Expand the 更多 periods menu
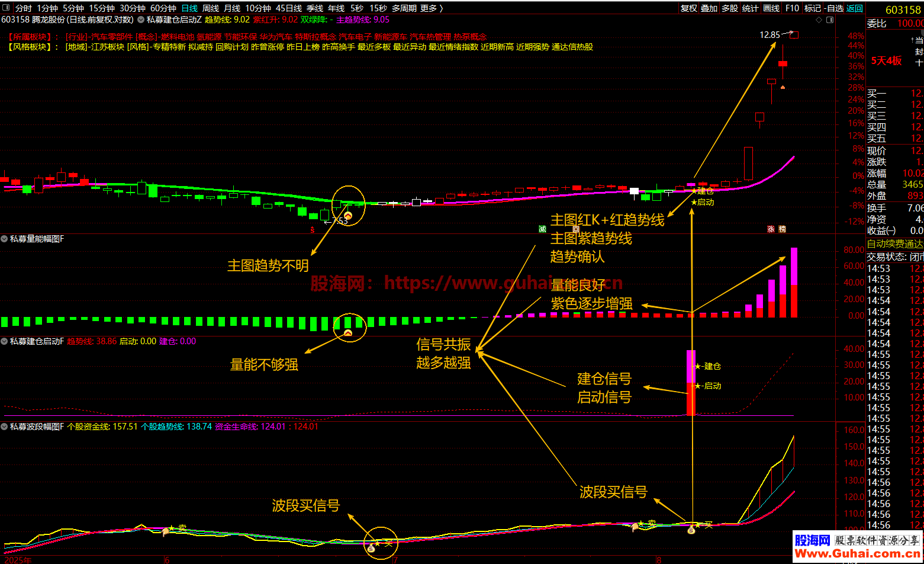 pyautogui.click(x=431, y=8)
